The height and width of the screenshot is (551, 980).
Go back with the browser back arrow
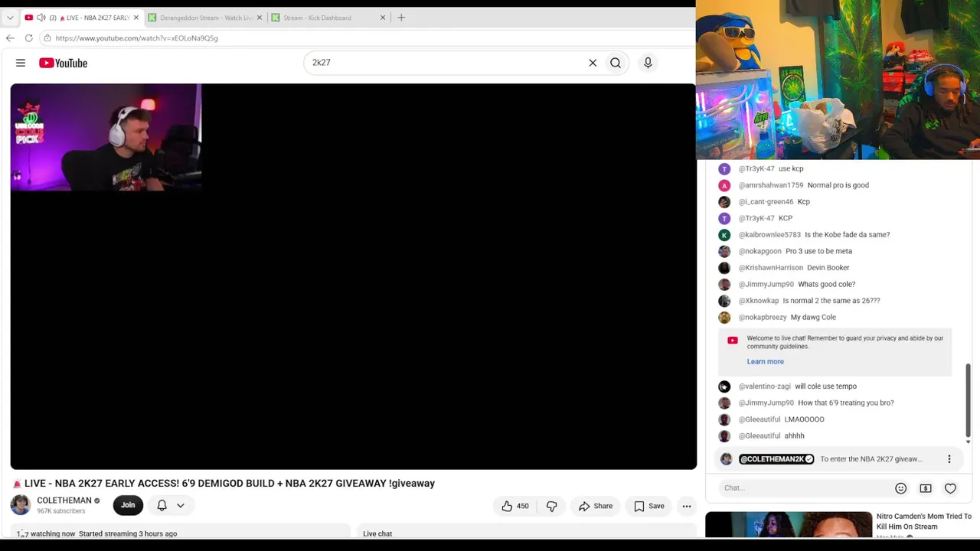pos(10,38)
